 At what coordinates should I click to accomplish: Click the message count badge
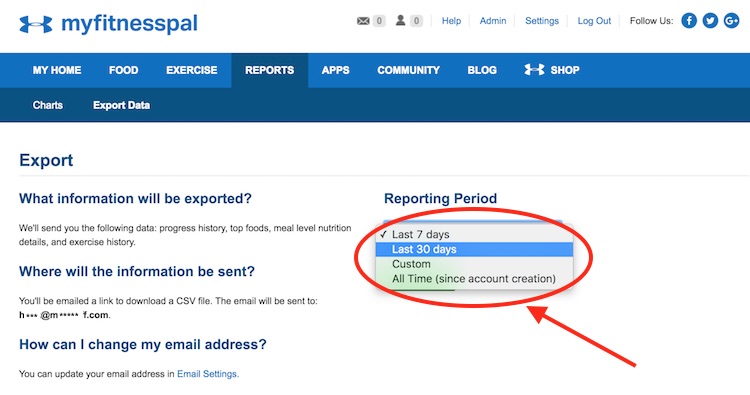(x=379, y=21)
